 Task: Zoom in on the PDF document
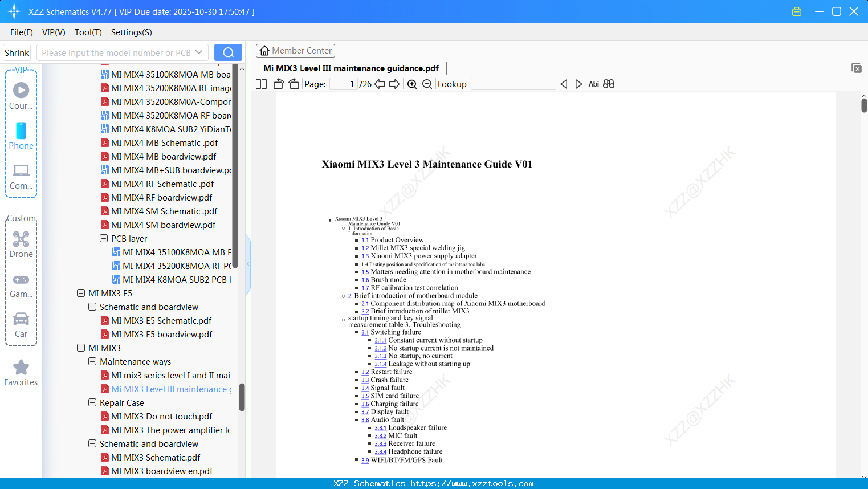click(412, 84)
